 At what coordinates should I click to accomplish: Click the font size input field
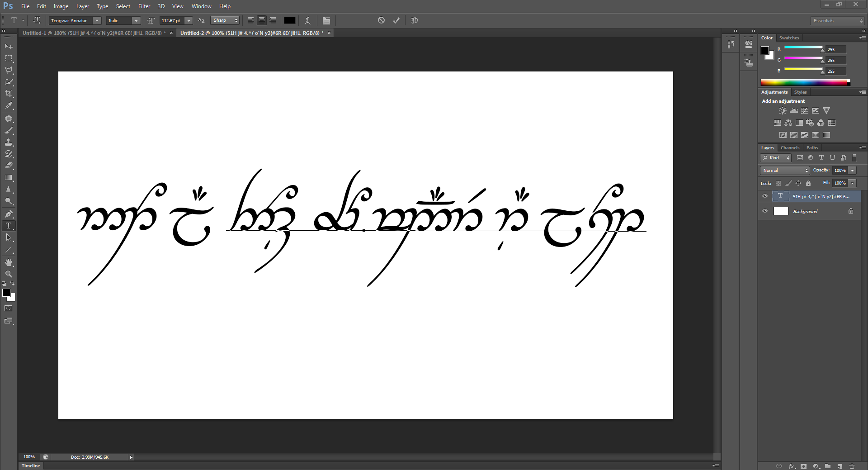171,21
